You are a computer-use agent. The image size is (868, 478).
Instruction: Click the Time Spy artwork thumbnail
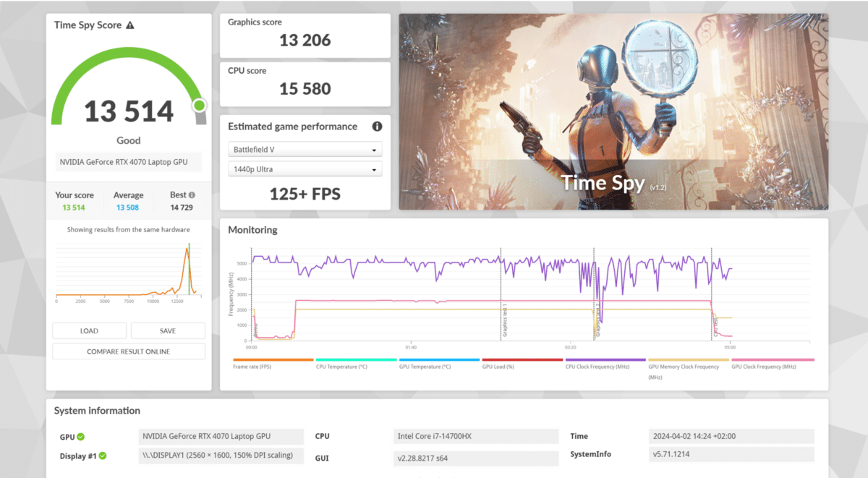click(x=613, y=111)
